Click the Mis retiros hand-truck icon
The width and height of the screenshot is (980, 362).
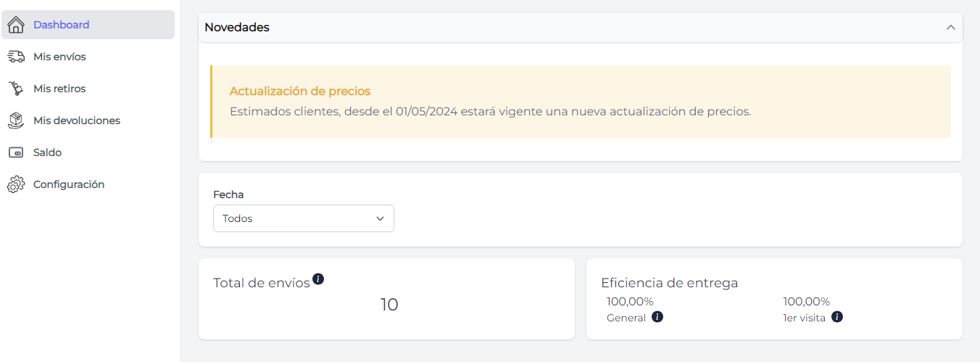click(x=16, y=89)
